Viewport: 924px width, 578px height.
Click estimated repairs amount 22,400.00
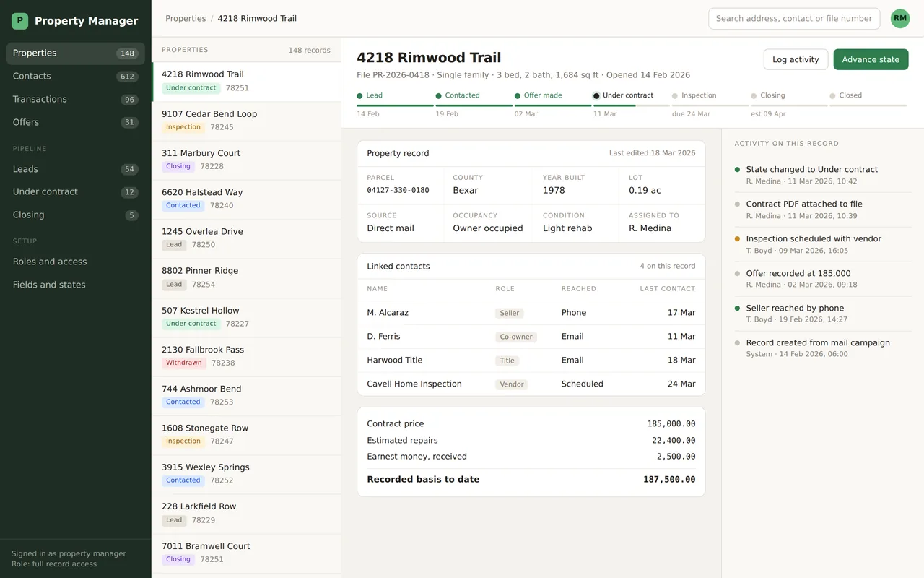click(674, 441)
